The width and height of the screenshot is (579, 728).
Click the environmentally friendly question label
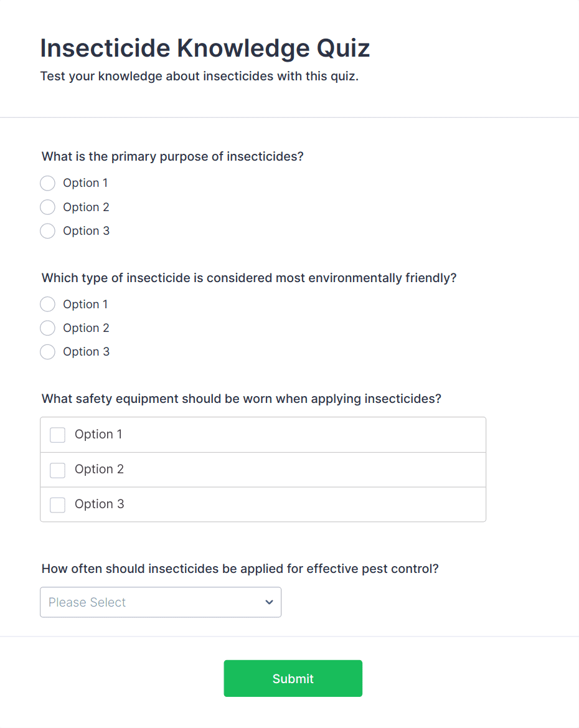click(249, 278)
